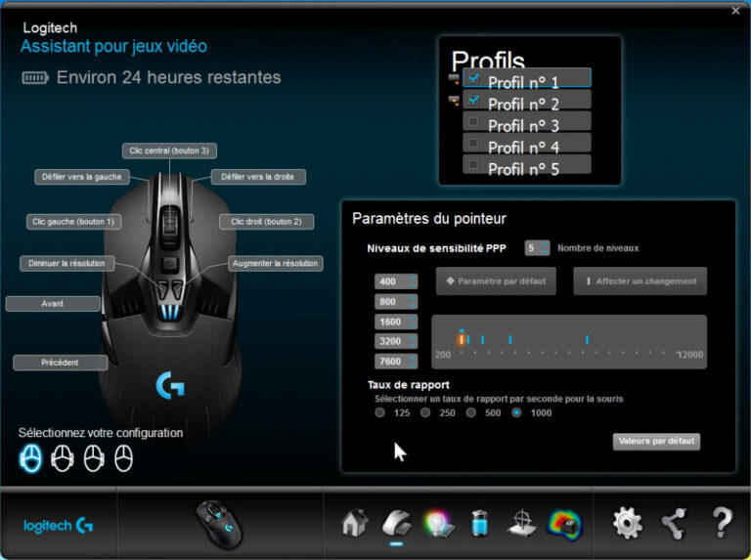This screenshot has height=560, width=751.
Task: Click the 3200 DPI marker on slider
Action: pos(510,339)
